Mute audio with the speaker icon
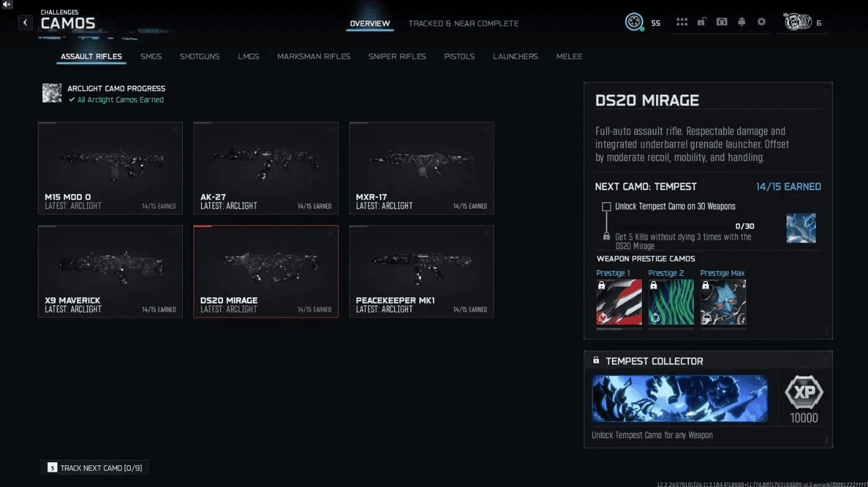This screenshot has width=868, height=487. click(7, 5)
